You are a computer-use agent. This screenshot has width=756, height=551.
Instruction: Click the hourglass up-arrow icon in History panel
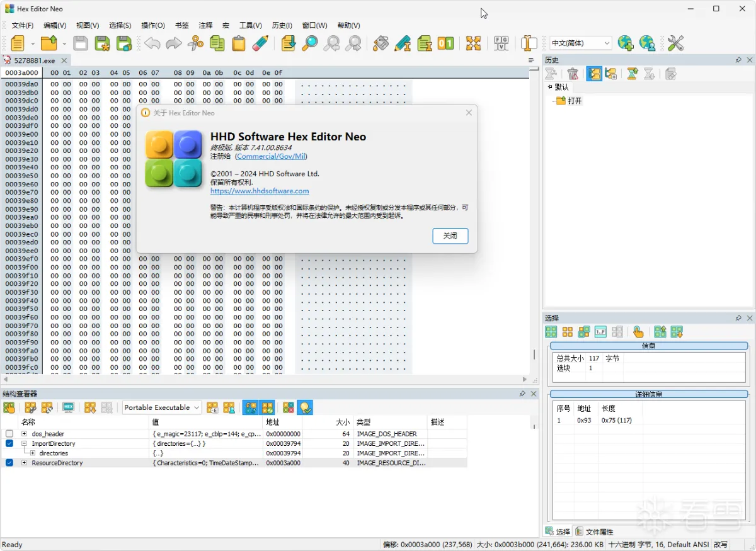click(x=632, y=74)
